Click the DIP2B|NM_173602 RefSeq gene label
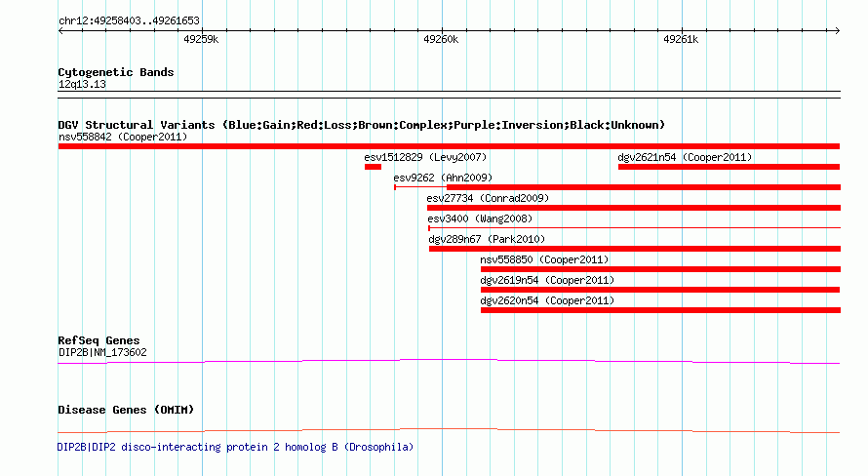The image size is (868, 476). click(x=102, y=352)
